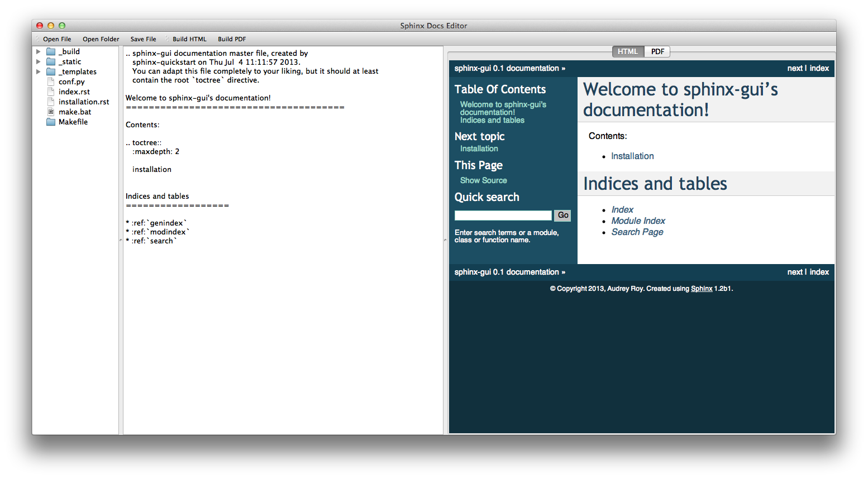Click the make.bat file icon
868x479 pixels.
click(51, 112)
